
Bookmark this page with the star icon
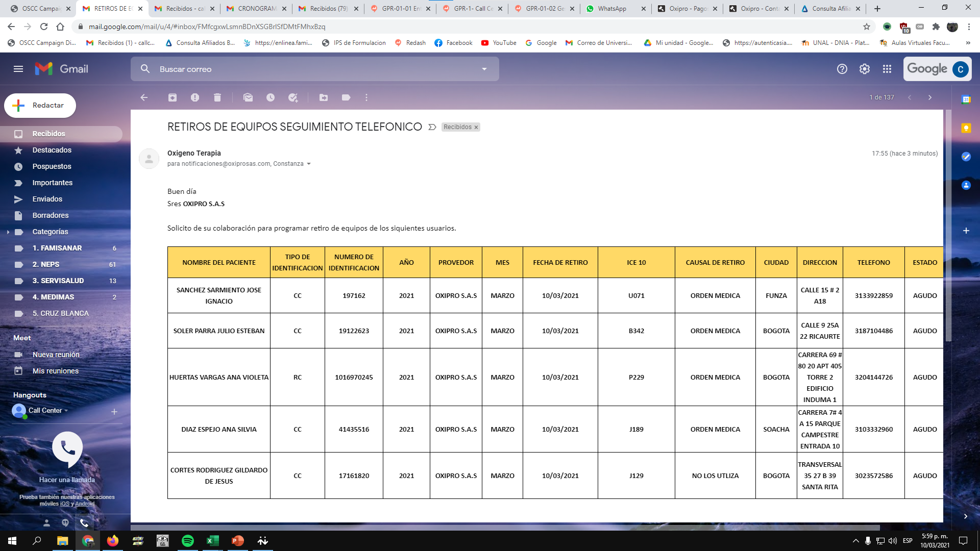point(867,27)
